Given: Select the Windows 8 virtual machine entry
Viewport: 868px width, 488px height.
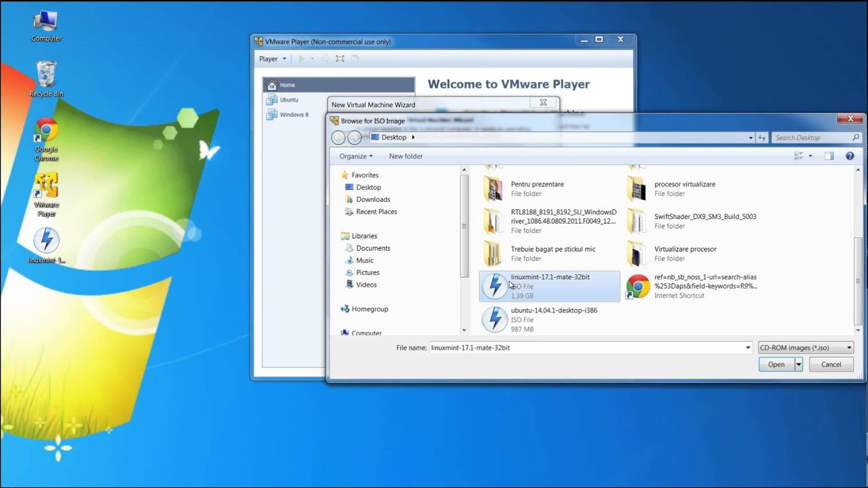Looking at the screenshot, I should click(x=294, y=115).
